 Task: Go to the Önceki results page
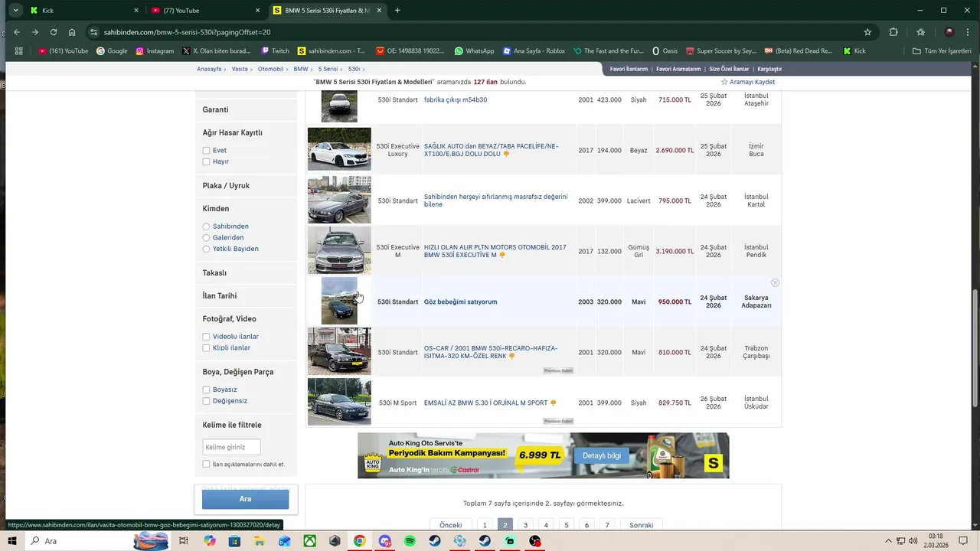450,525
